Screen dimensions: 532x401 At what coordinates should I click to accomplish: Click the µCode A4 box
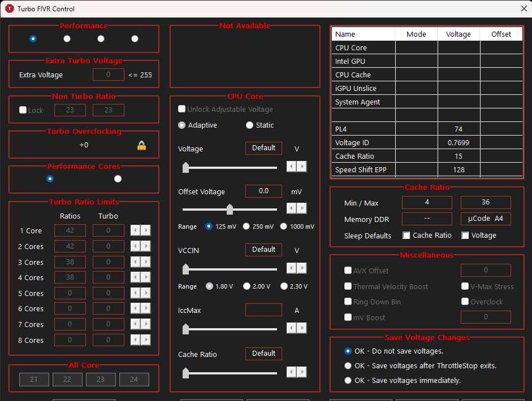[x=486, y=219]
